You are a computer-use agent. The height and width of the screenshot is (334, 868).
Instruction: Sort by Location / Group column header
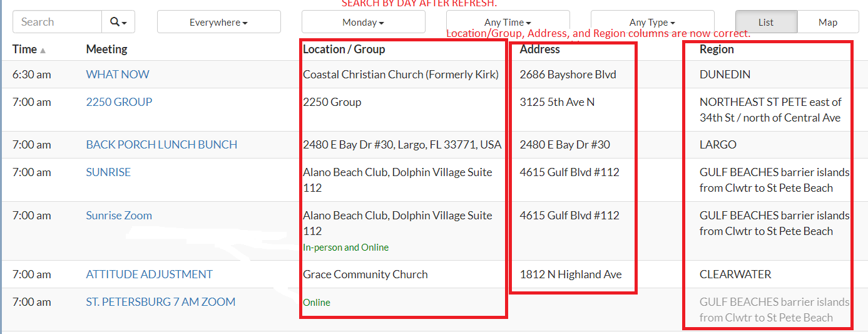coord(344,49)
